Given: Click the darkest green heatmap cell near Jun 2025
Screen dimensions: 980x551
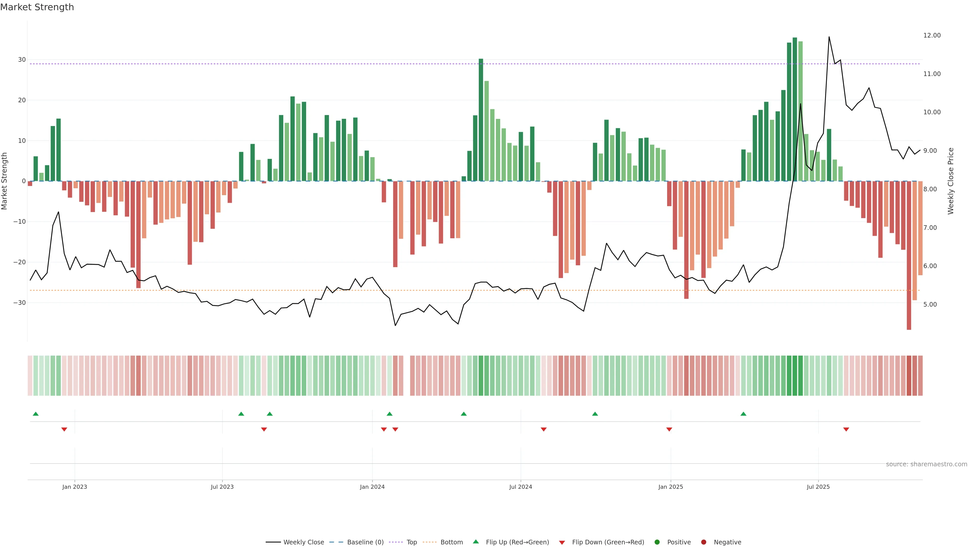Looking at the screenshot, I should coord(795,375).
